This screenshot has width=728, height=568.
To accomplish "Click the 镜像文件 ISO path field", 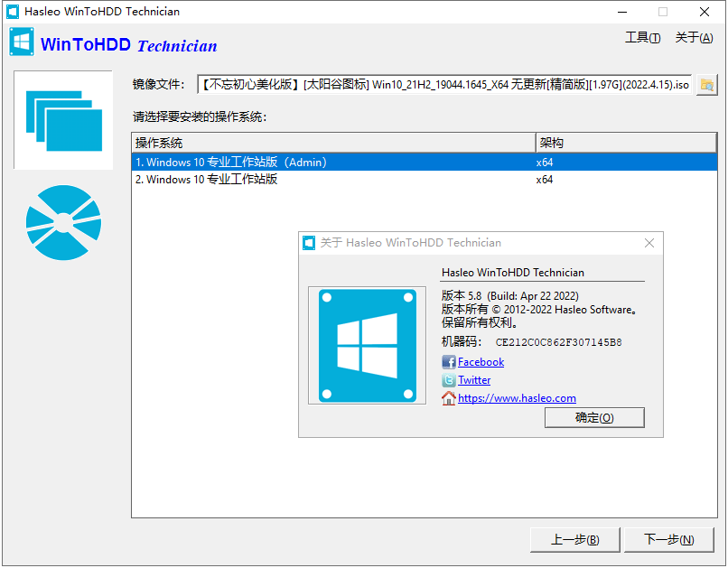I will pos(444,85).
